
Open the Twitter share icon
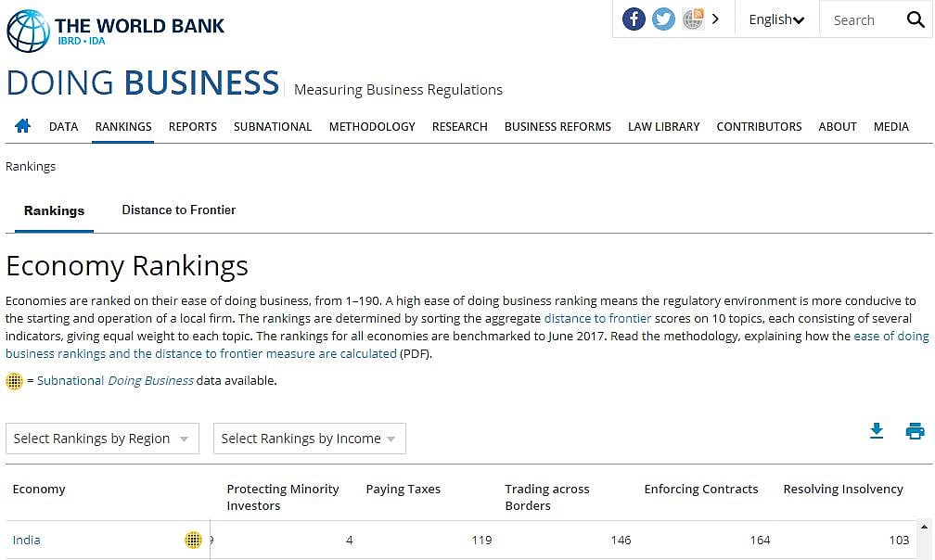[663, 19]
